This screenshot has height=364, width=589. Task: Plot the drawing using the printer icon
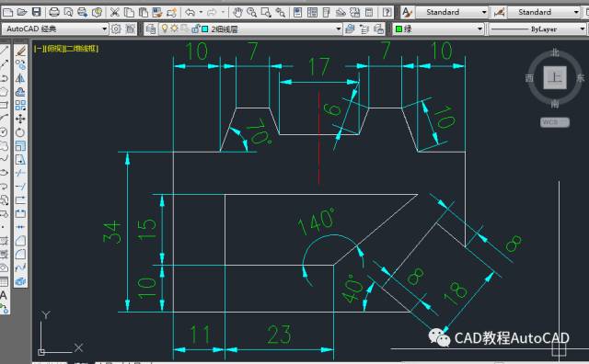54,12
